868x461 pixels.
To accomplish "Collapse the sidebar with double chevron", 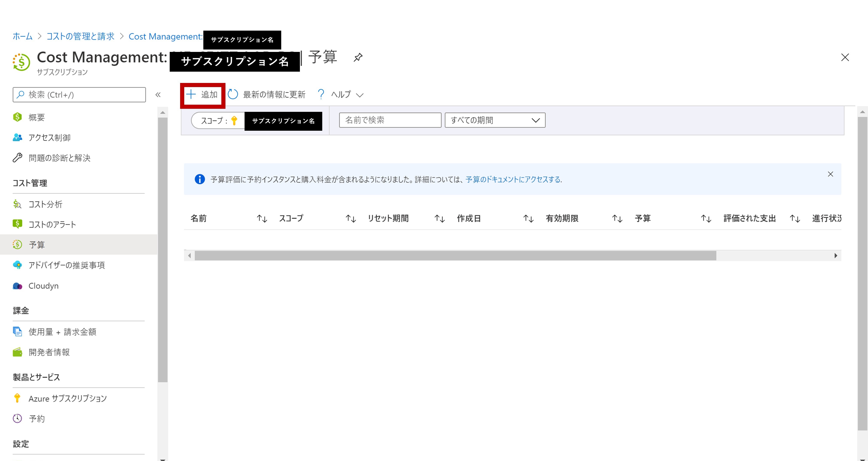I will pos(158,95).
